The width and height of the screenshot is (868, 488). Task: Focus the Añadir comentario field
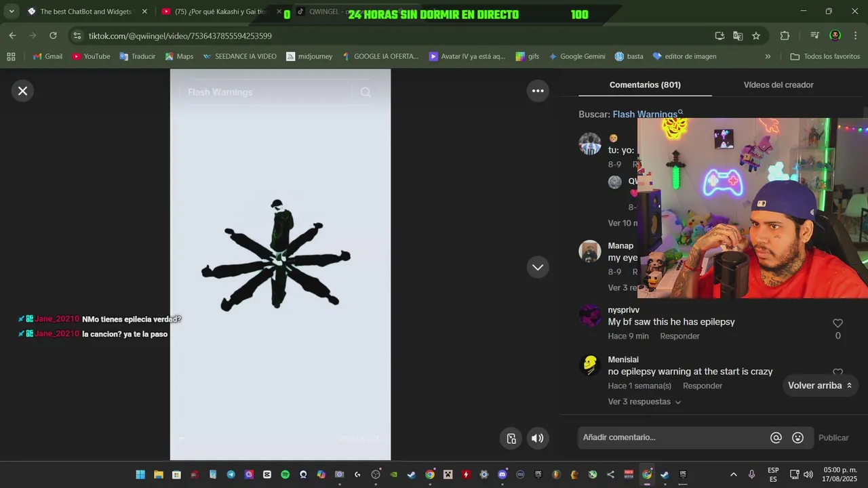(x=671, y=438)
